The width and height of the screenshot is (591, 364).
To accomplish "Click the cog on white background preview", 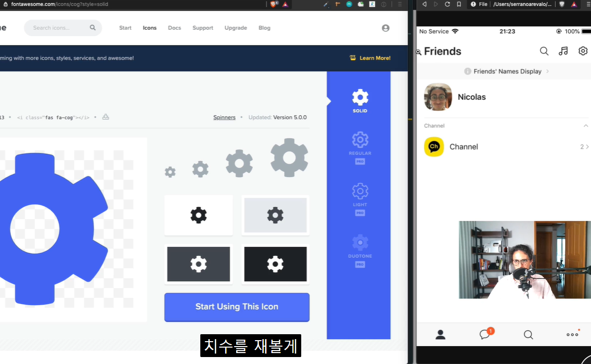I will (199, 216).
